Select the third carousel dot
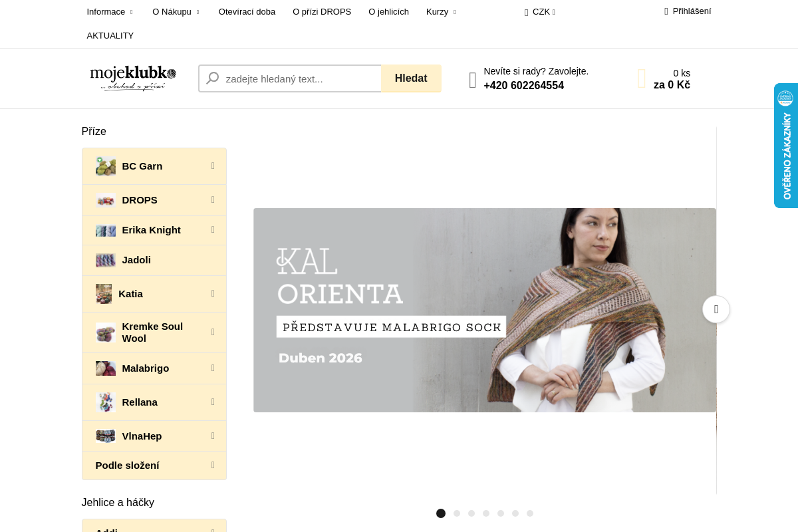The height and width of the screenshot is (532, 798). click(471, 513)
